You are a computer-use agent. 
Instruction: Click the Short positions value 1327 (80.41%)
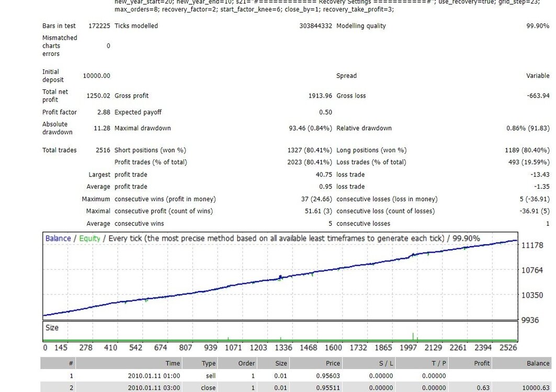click(x=310, y=151)
